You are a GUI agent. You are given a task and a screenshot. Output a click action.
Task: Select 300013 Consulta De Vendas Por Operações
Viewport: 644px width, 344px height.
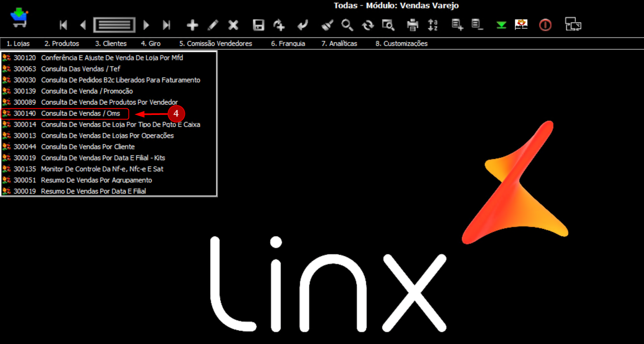(x=109, y=136)
